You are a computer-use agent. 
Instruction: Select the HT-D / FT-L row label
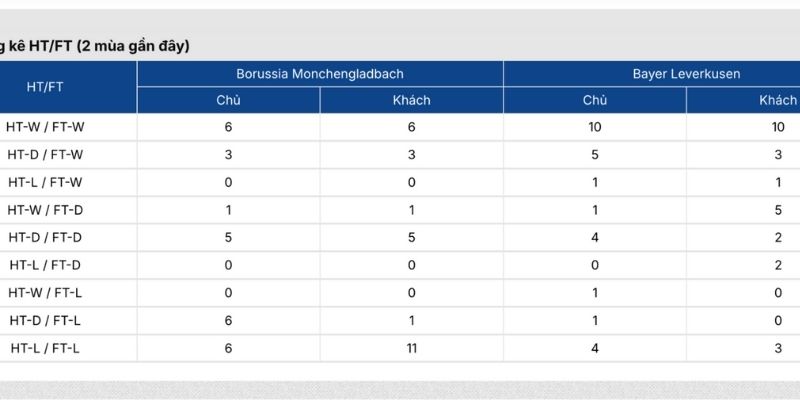click(46, 320)
